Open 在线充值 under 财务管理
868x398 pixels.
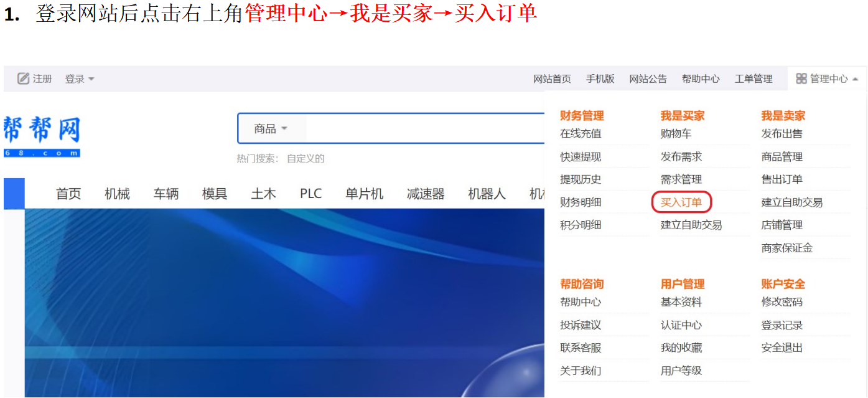tap(581, 133)
